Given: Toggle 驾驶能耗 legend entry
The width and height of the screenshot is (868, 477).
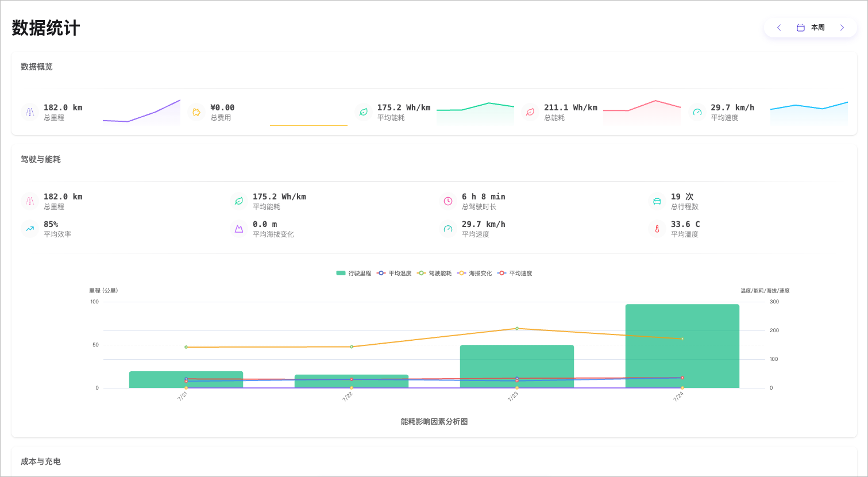Looking at the screenshot, I should pos(434,274).
